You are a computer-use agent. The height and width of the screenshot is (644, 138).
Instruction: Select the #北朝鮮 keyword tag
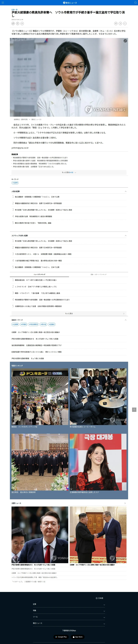(15, 324)
